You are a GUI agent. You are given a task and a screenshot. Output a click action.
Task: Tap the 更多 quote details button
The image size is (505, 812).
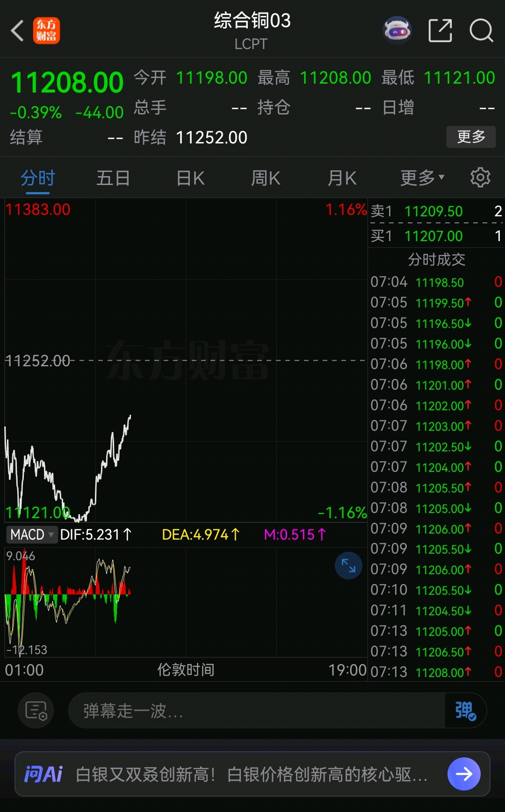click(x=471, y=137)
